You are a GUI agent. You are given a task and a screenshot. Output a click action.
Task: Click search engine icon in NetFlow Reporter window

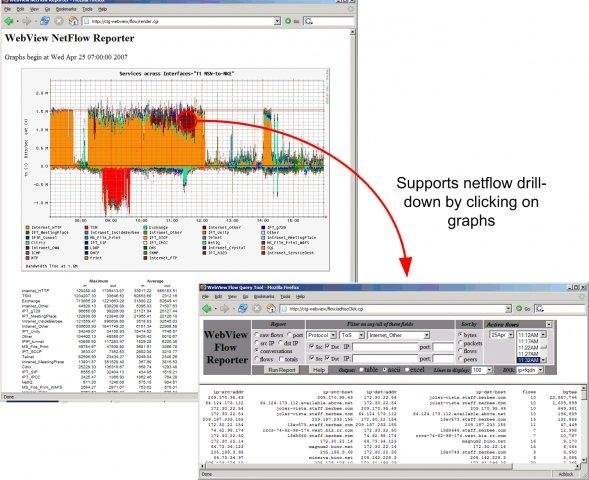(x=309, y=21)
